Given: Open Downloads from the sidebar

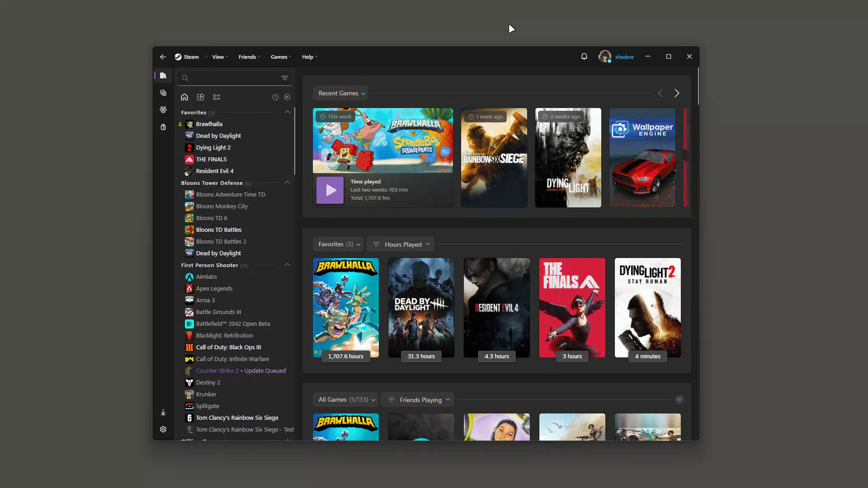Looking at the screenshot, I should coord(163,412).
